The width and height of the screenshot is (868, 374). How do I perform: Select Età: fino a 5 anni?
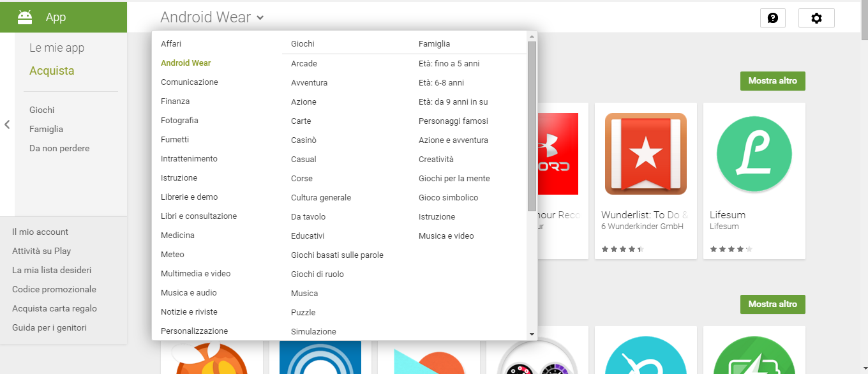[x=449, y=64]
